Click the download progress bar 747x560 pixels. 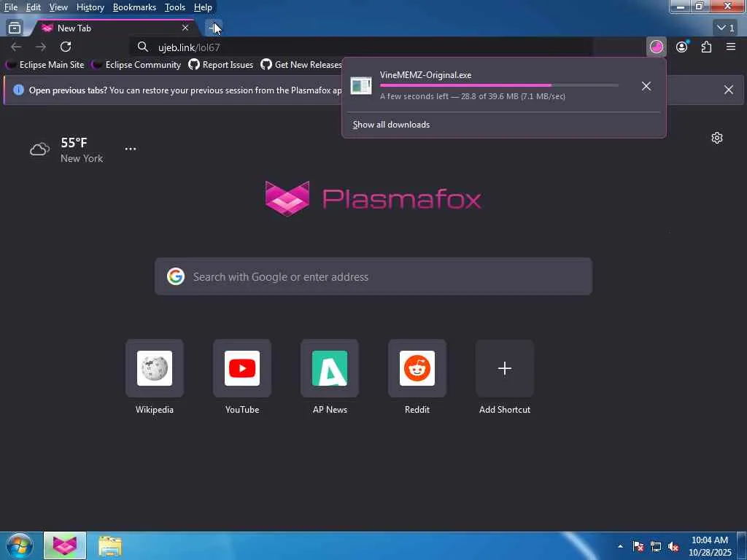499,85
